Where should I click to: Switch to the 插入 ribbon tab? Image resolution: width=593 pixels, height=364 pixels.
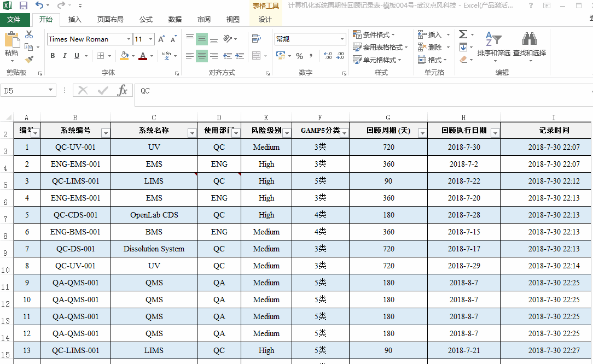75,20
